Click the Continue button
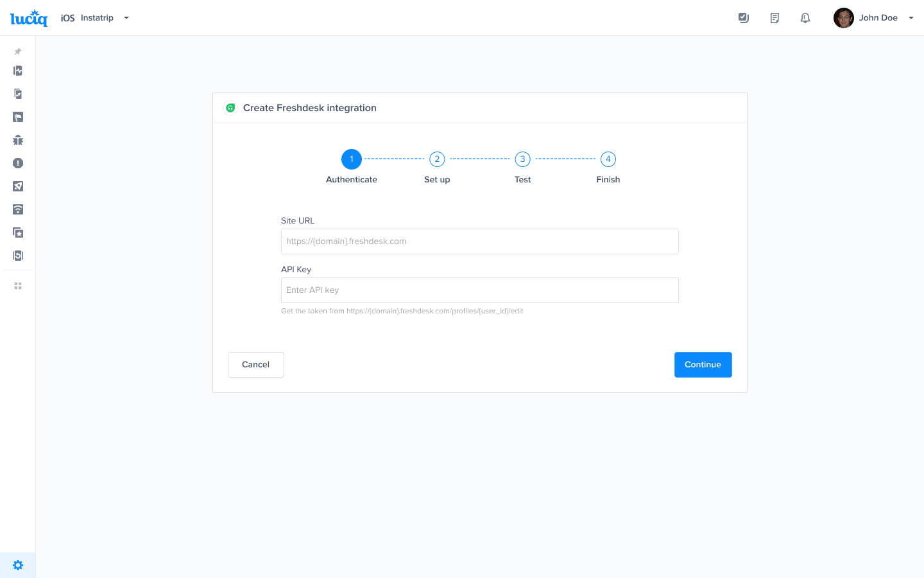This screenshot has width=924, height=578. [703, 365]
